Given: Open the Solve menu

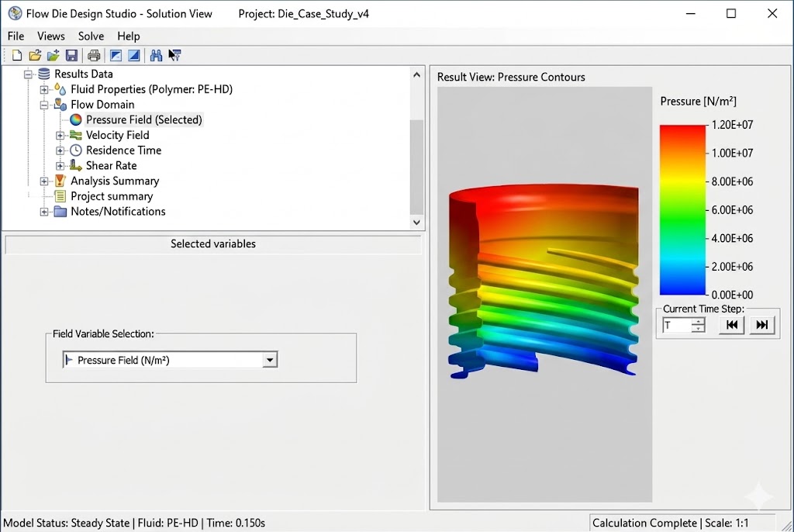Looking at the screenshot, I should coord(91,36).
